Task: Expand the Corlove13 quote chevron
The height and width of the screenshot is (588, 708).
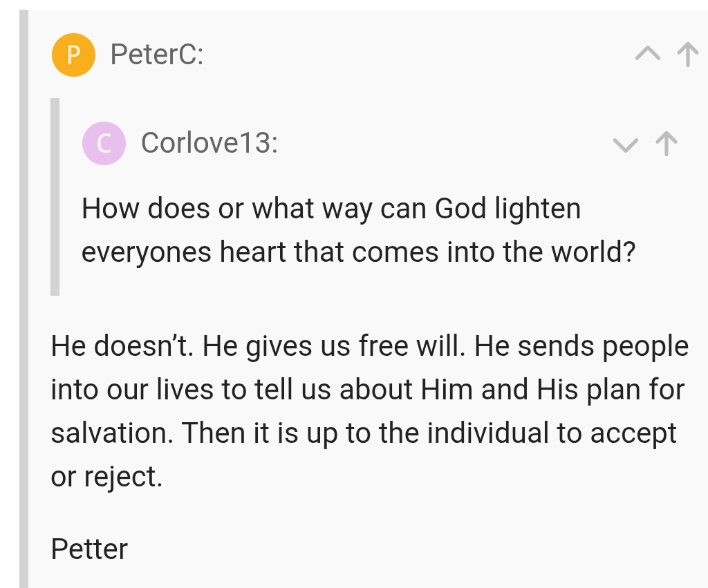Action: point(626,144)
